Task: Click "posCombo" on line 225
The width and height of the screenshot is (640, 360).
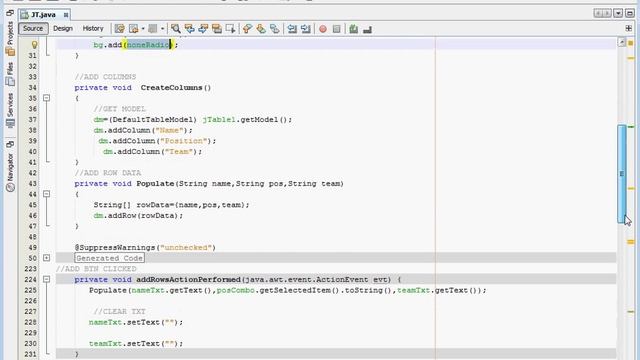Action: (236, 290)
